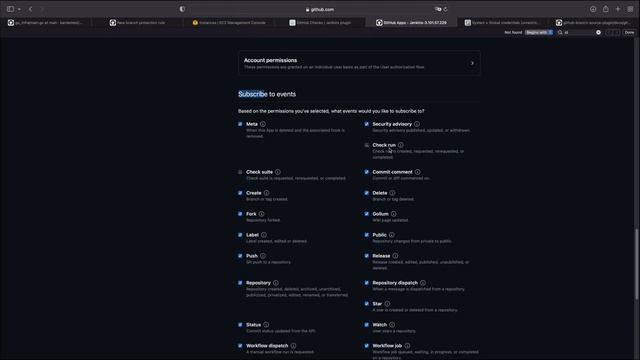Uncheck the Status event checkbox
The image size is (640, 360).
[x=240, y=325]
